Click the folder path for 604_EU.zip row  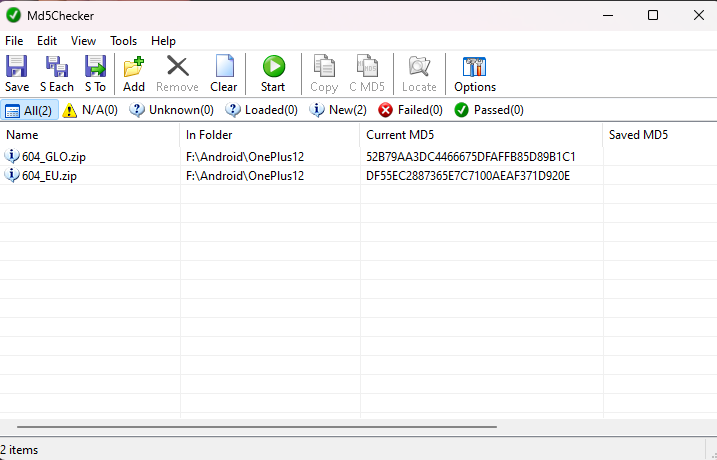(x=245, y=176)
